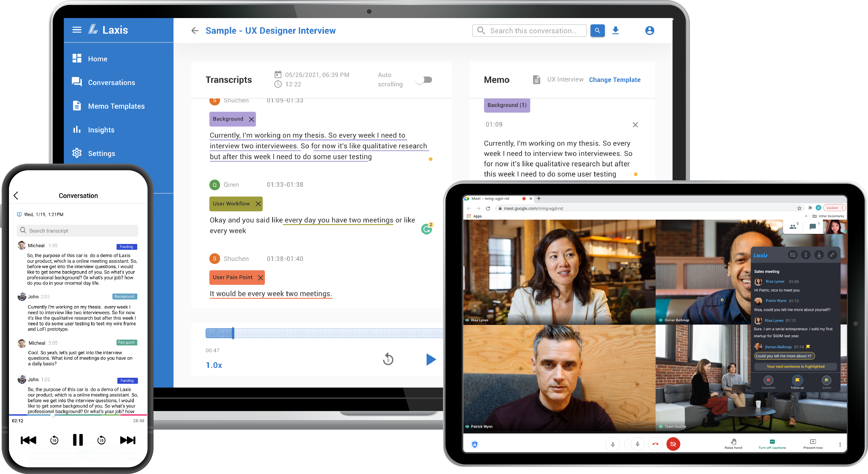
Task: Rewind audio five seconds
Action: click(x=388, y=359)
